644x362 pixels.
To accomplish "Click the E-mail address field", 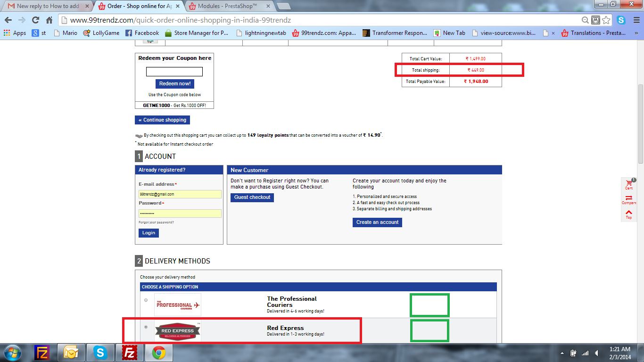I will pyautogui.click(x=180, y=194).
